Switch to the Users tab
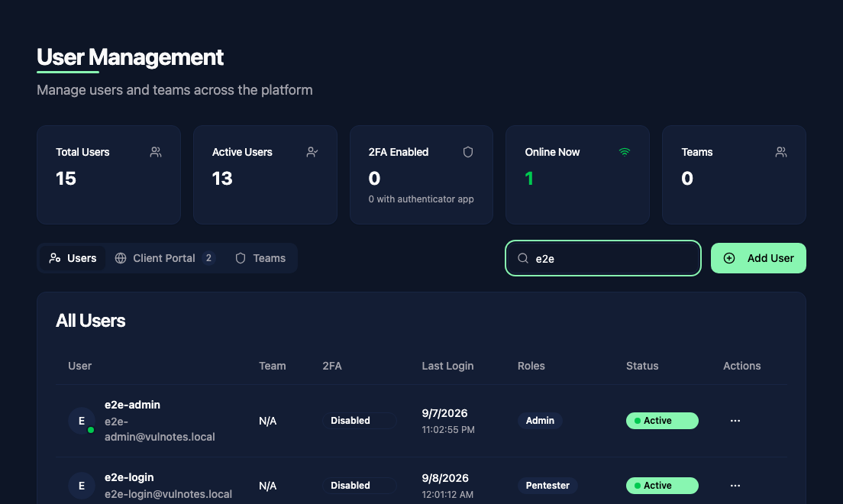 tap(73, 258)
